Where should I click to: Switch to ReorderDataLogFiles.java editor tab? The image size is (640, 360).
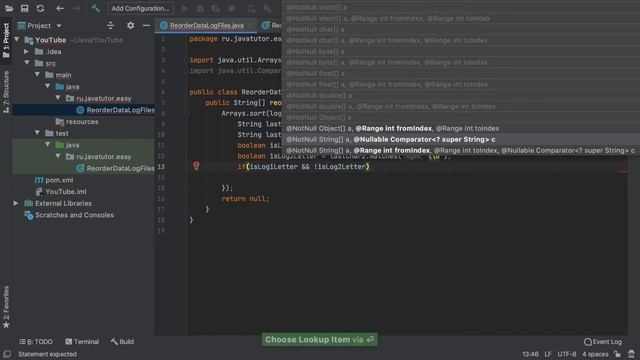coord(206,25)
